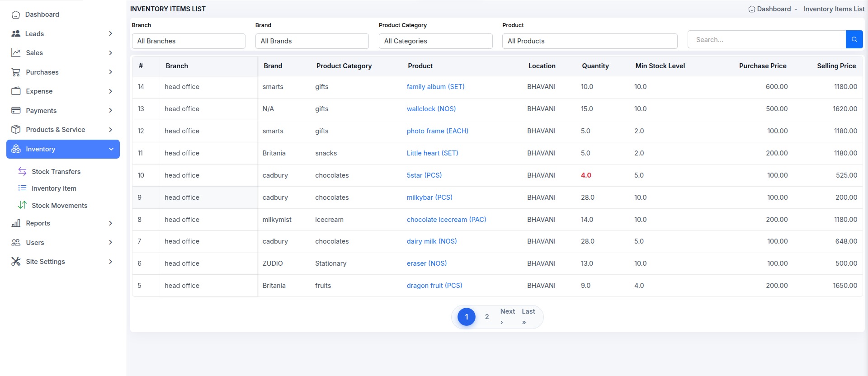Click the blue search magnifier button
Image resolution: width=868 pixels, height=376 pixels.
click(x=854, y=39)
